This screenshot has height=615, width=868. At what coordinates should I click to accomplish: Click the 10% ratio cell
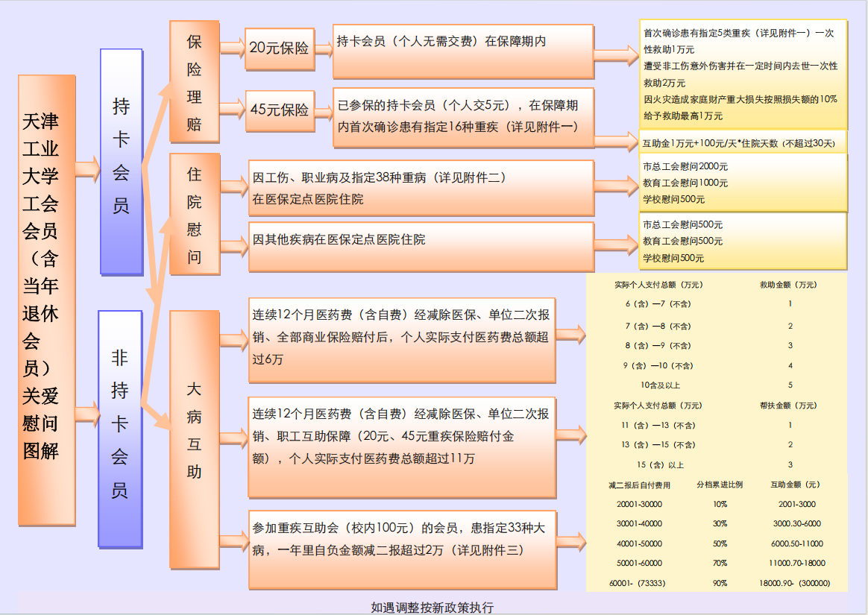click(720, 504)
